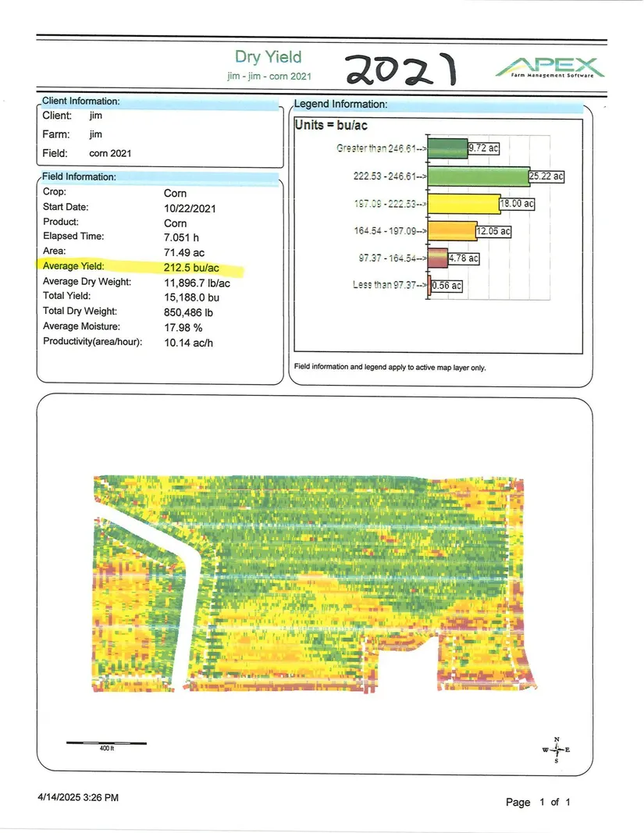Image resolution: width=644 pixels, height=833 pixels.
Task: Click the Field Information section header
Action: [79, 176]
